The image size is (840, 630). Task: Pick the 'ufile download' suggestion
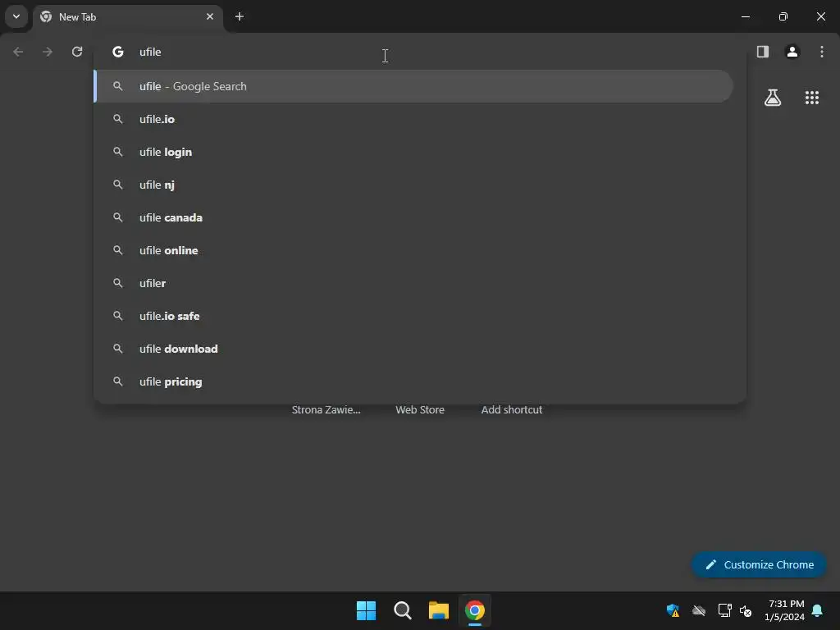(413, 349)
